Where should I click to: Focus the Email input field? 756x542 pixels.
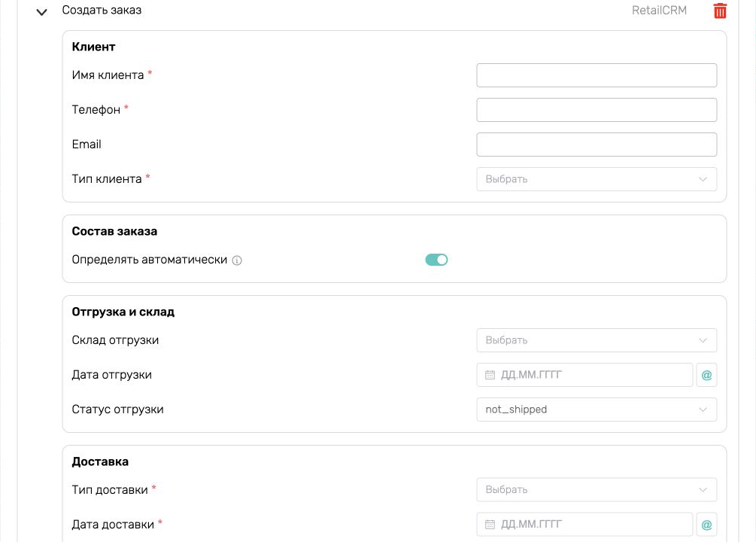(597, 145)
